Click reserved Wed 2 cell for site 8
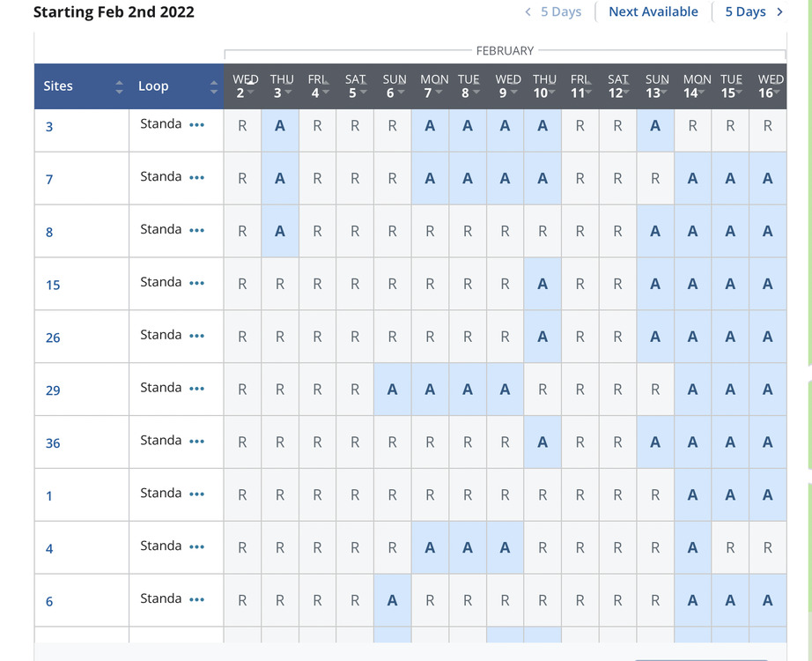812x661 pixels. click(242, 232)
